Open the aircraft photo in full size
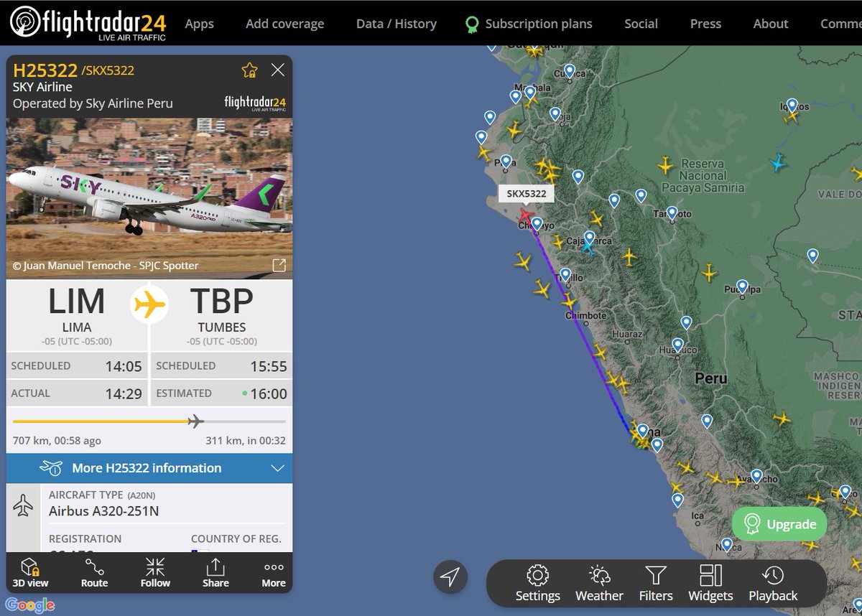The width and height of the screenshot is (862, 616). click(x=279, y=266)
